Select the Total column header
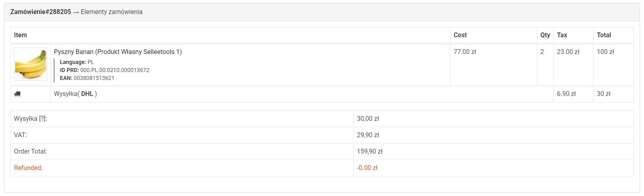644x196 pixels. coord(604,35)
